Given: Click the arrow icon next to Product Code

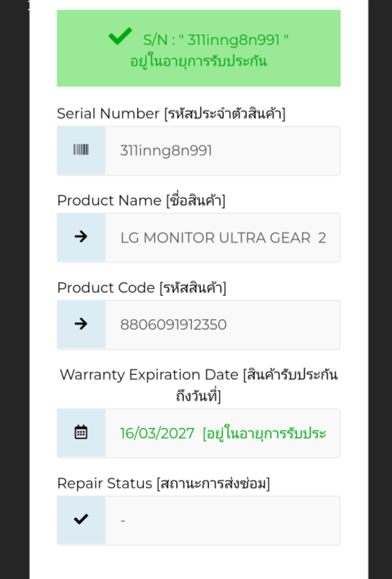Looking at the screenshot, I should click(x=81, y=324).
